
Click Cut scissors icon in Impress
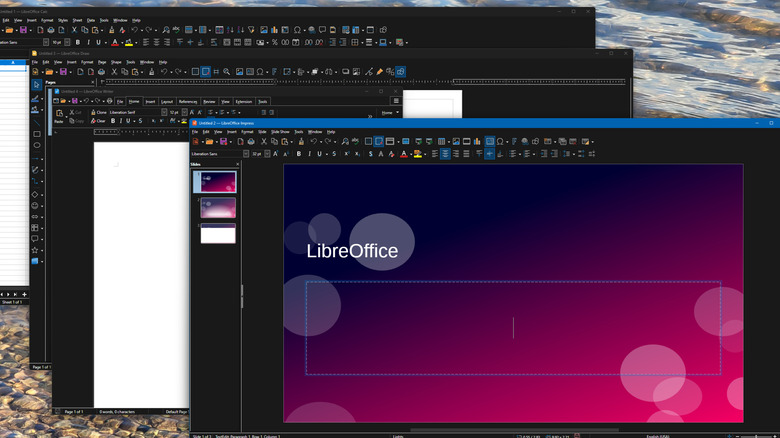click(264, 142)
